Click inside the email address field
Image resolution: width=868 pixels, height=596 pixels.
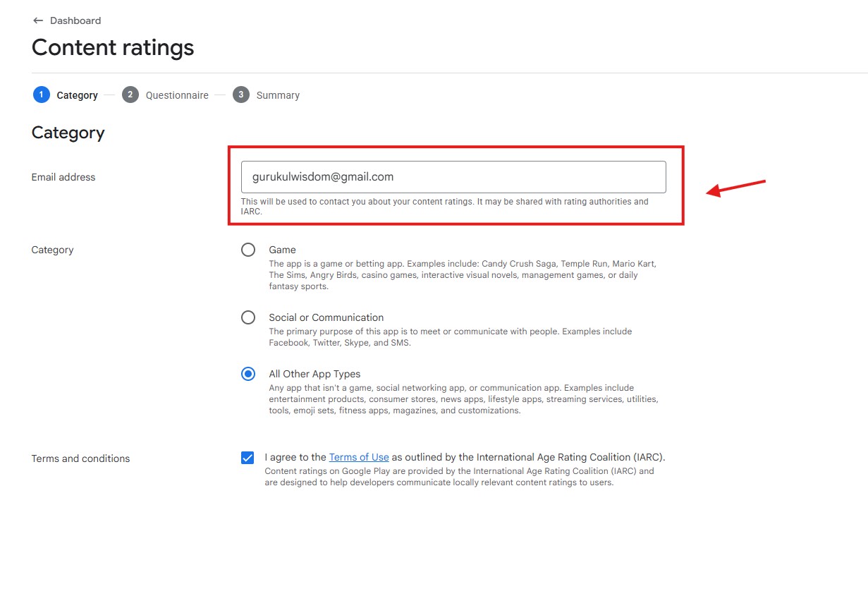[x=453, y=177]
